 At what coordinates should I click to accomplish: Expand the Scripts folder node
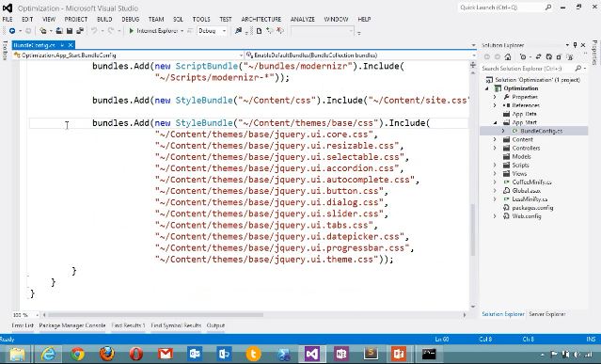[x=495, y=166]
